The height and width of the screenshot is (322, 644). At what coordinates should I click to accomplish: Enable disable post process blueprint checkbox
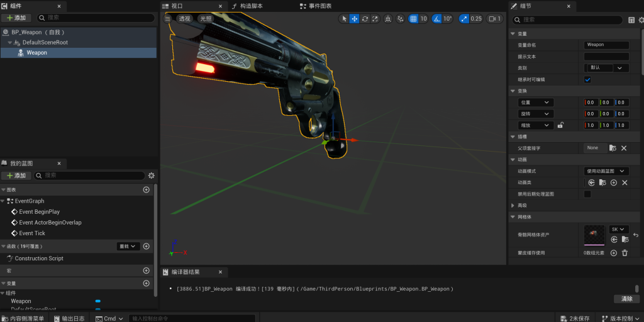click(587, 194)
